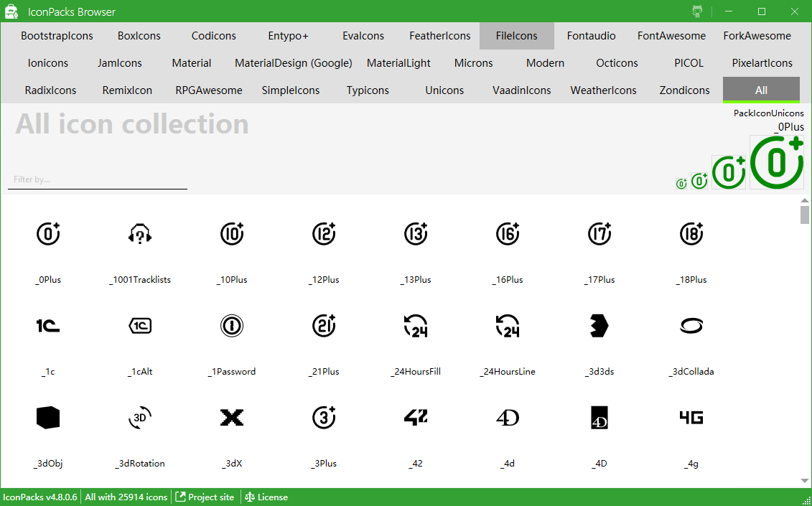Screen dimensions: 812x506
Task: Choose the _12Plus icon
Action: pos(324,233)
